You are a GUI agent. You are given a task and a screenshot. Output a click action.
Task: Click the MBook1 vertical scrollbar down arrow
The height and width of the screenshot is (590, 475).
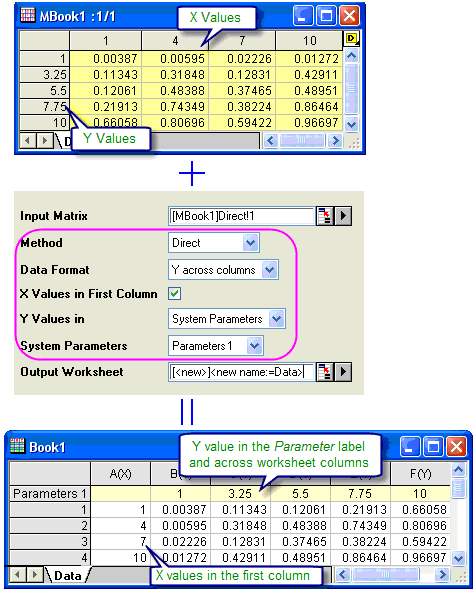point(352,124)
